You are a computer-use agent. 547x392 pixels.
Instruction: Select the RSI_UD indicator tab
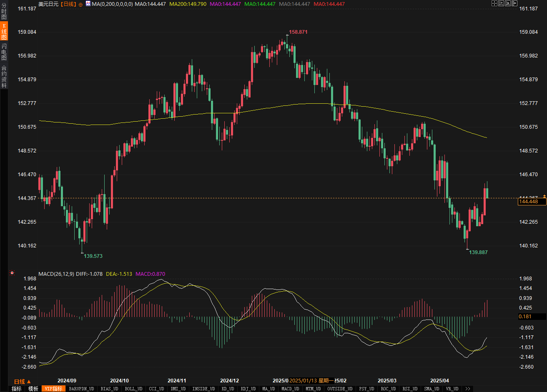[x=409, y=389]
